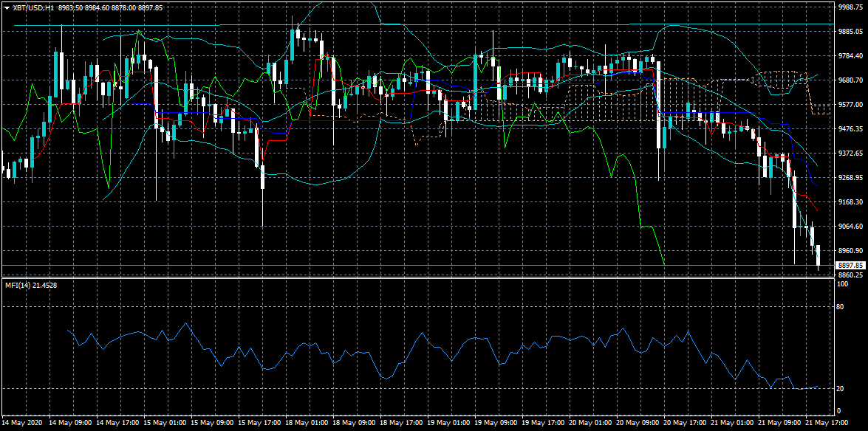Select the 100 level on MFI scale
Image resolution: width=868 pixels, height=431 pixels.
click(x=842, y=284)
